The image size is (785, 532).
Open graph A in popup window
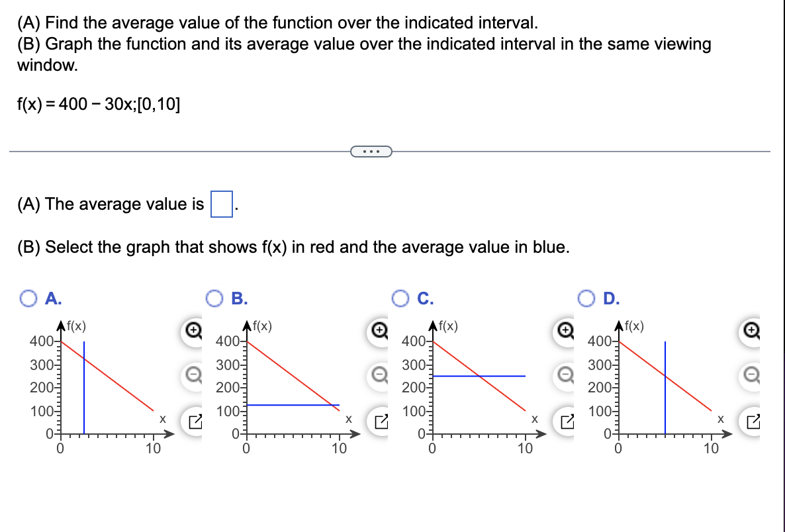pyautogui.click(x=194, y=422)
